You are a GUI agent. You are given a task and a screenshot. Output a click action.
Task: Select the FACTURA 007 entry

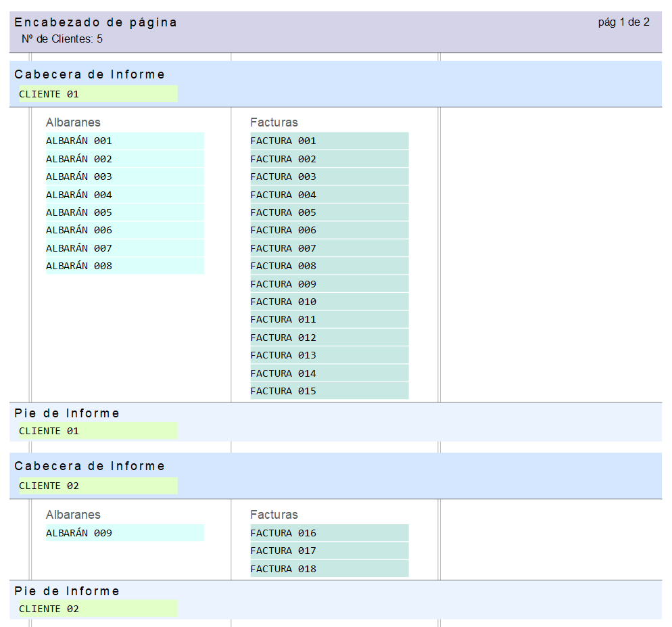coord(329,248)
